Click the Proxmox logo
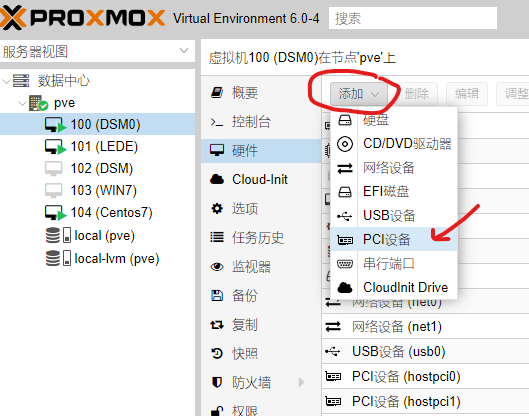529x416 pixels. tap(83, 18)
